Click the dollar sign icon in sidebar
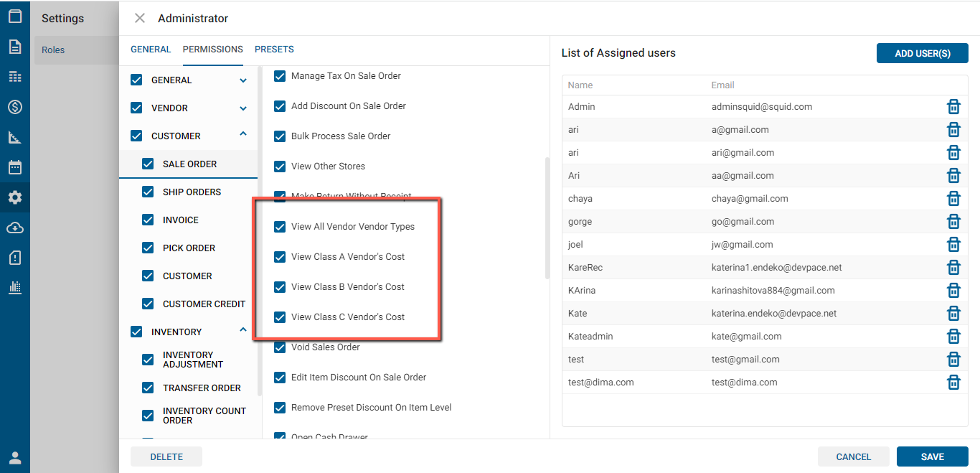Screen dimensions: 980x473 click(15, 107)
